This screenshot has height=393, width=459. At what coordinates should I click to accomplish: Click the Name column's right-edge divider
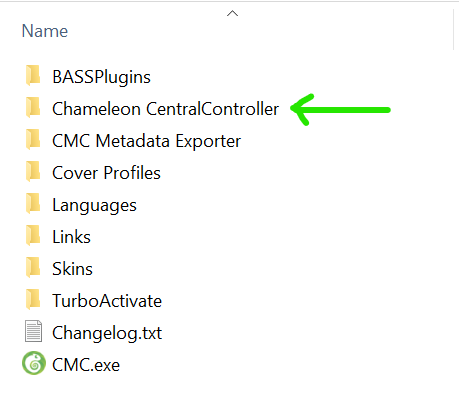tap(454, 29)
